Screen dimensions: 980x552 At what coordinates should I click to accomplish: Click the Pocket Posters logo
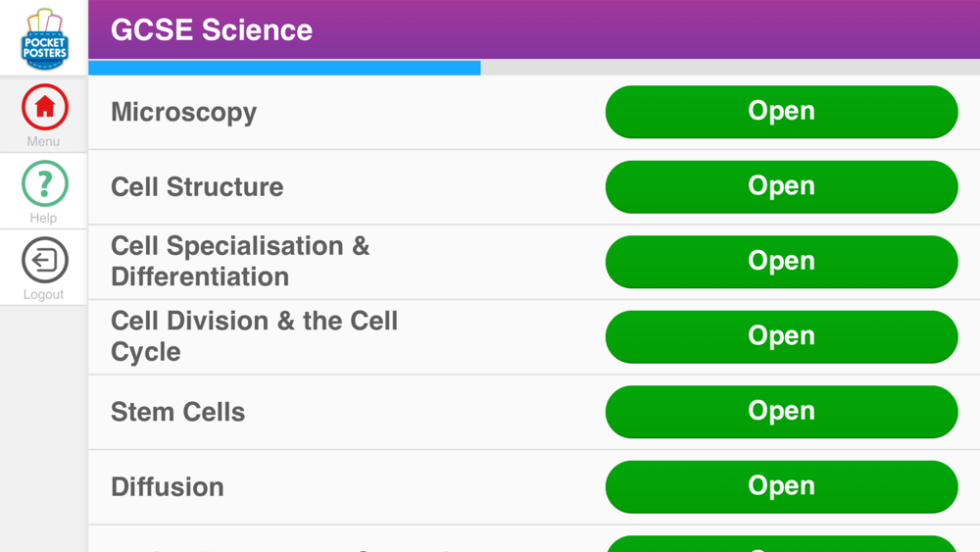coord(44,39)
